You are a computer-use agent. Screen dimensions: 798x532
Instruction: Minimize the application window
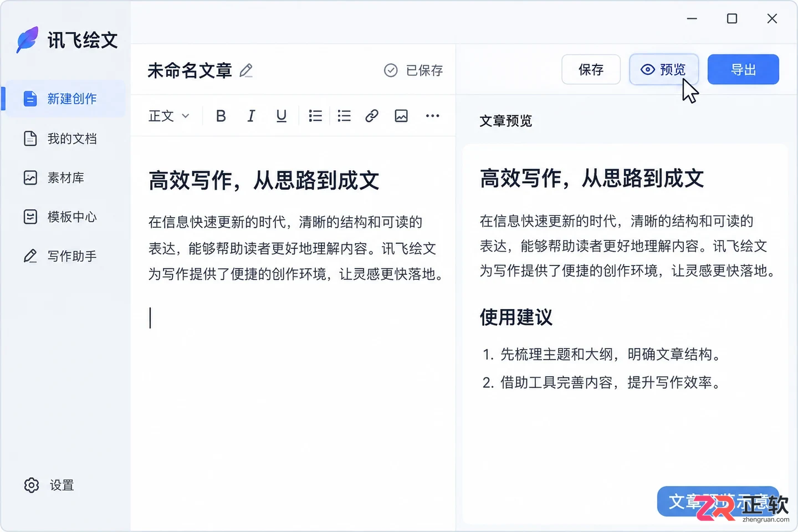point(692,19)
